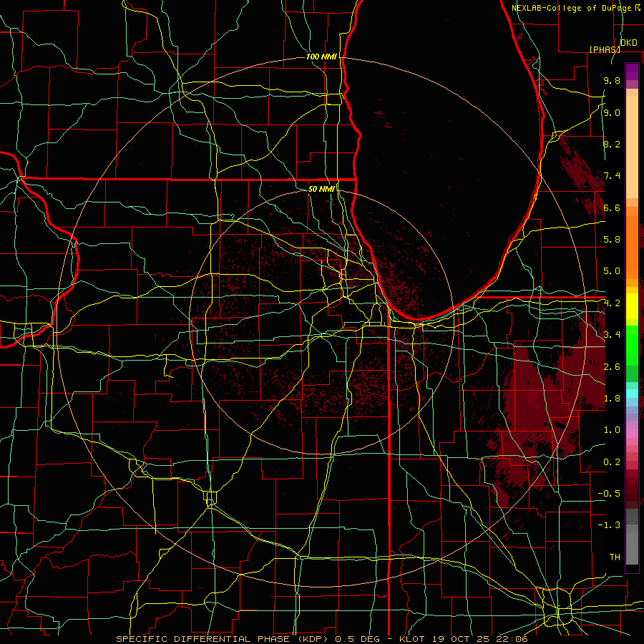This screenshot has width=644, height=644.
Task: Click the TH threshold label
Action: [615, 557]
